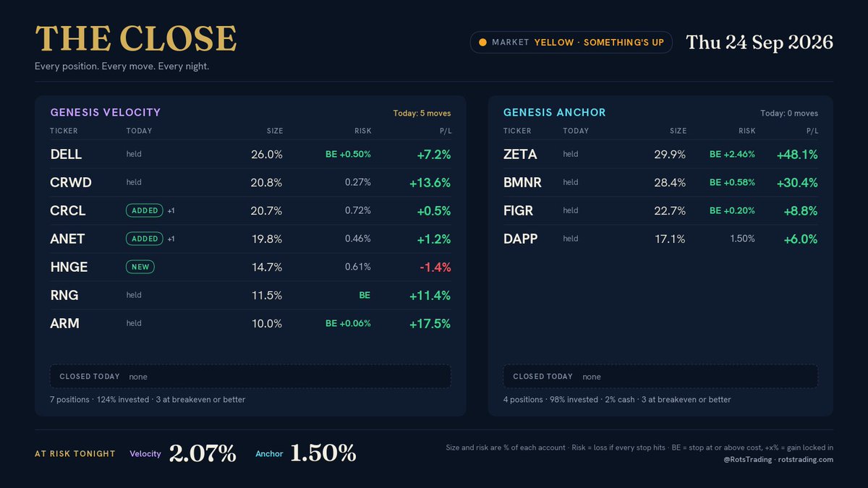Click the NEW badge on HNGE row
This screenshot has height=488, width=868.
[x=140, y=267]
